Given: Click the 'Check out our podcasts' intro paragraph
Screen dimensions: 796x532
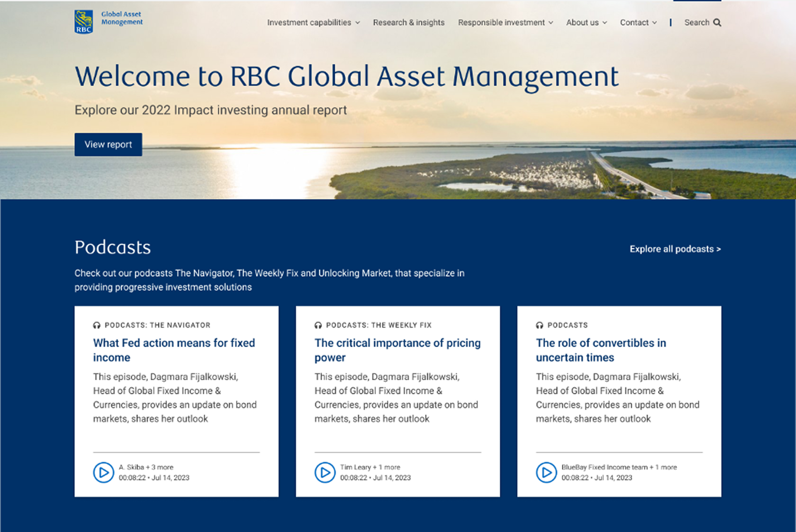Looking at the screenshot, I should (x=269, y=280).
